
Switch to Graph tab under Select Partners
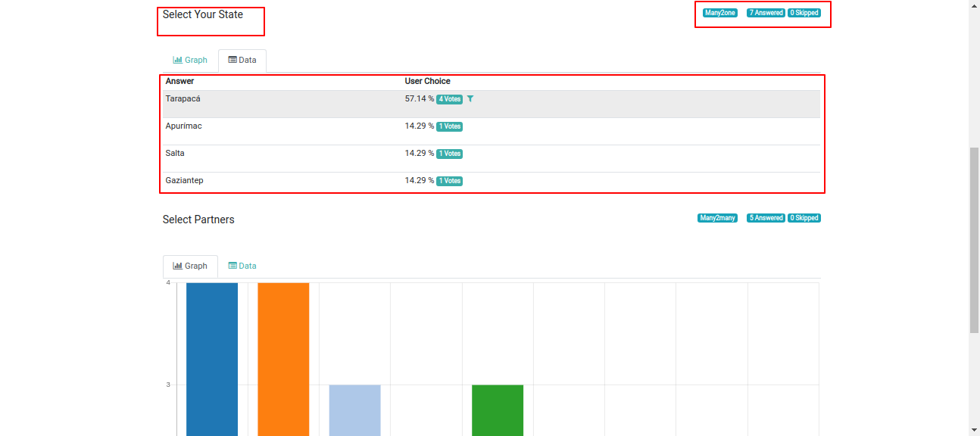(x=190, y=266)
